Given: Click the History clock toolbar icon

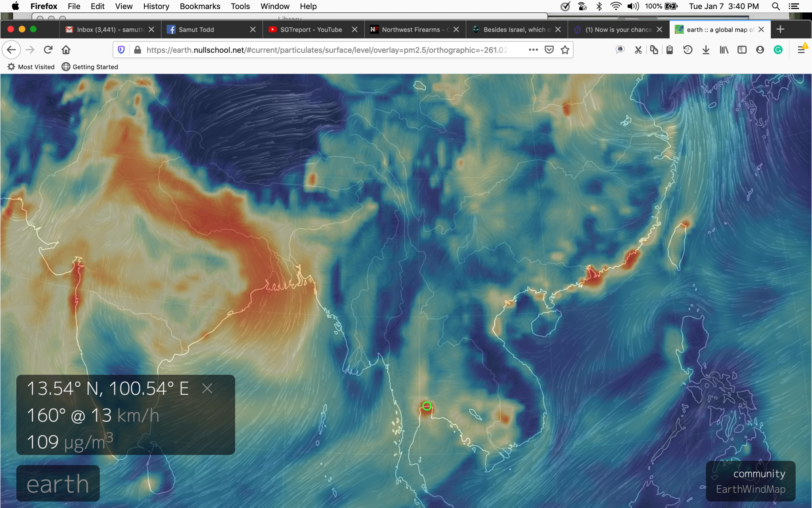Looking at the screenshot, I should pos(688,50).
